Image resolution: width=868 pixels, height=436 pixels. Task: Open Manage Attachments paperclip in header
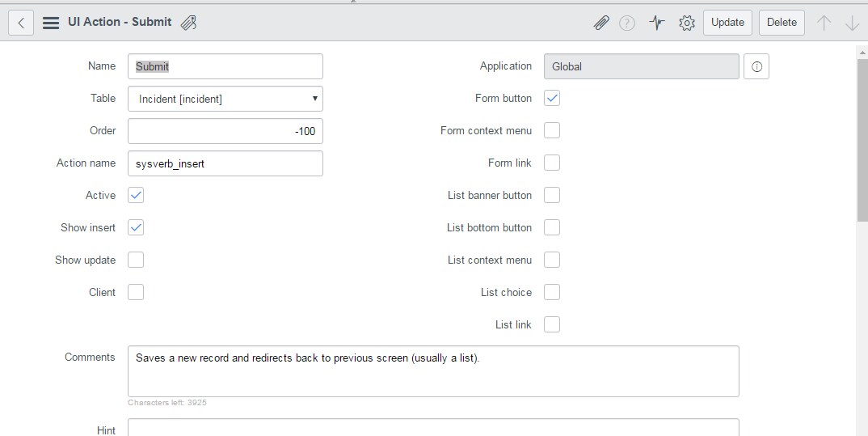(601, 23)
